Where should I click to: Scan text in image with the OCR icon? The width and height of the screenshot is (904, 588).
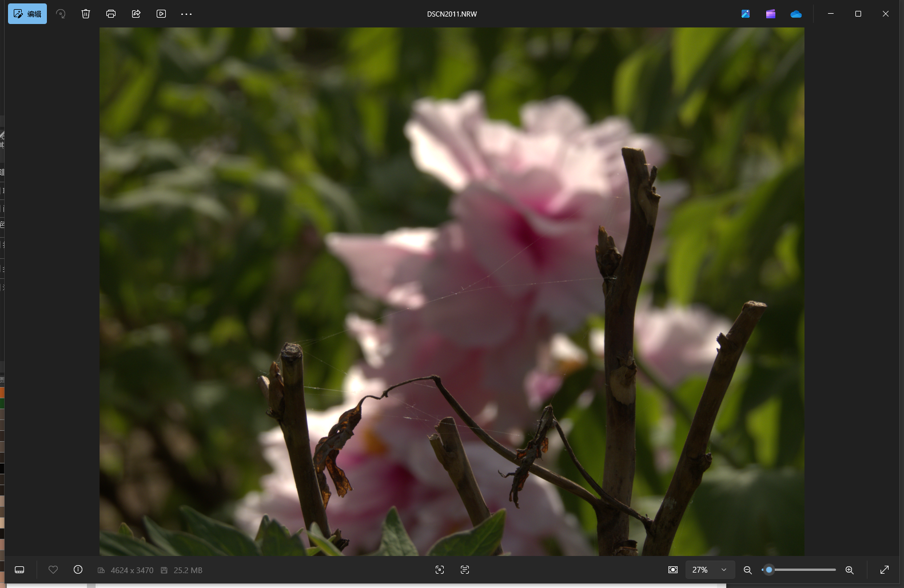pos(465,570)
